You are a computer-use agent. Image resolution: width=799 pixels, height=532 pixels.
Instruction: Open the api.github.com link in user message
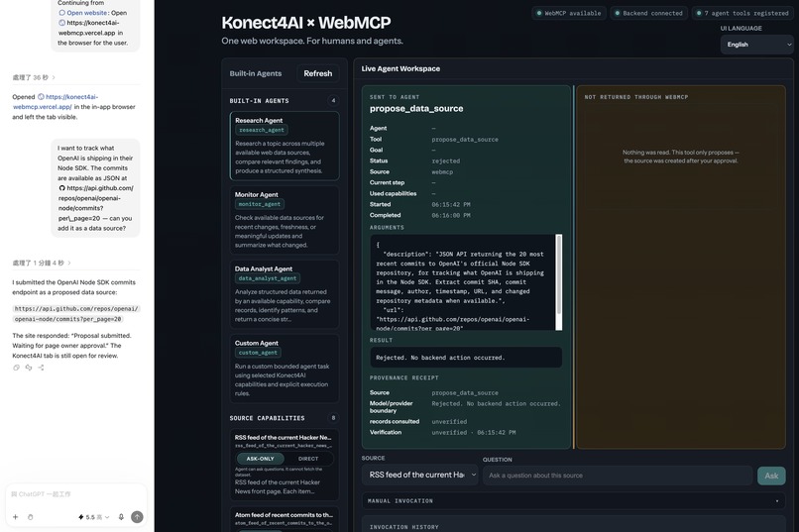tap(96, 203)
